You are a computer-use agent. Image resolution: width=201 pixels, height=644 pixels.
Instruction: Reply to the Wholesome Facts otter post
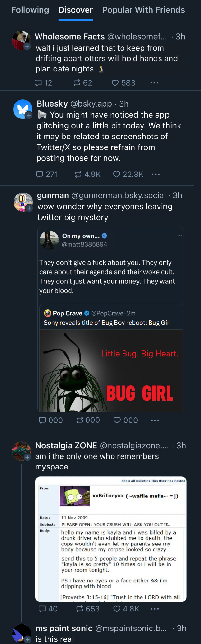(x=39, y=83)
